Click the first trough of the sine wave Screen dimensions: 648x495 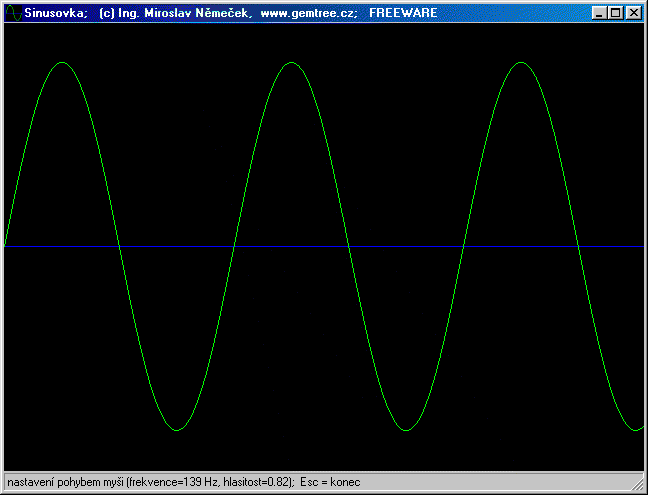click(177, 430)
